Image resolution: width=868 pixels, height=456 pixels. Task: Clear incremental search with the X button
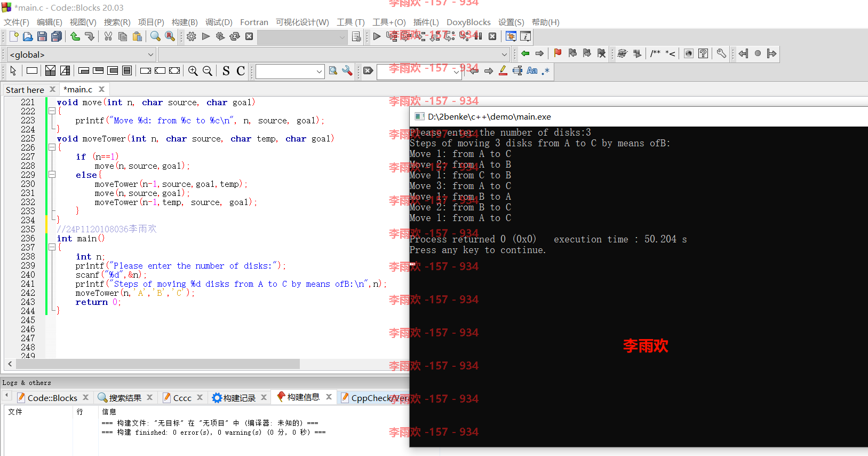368,70
